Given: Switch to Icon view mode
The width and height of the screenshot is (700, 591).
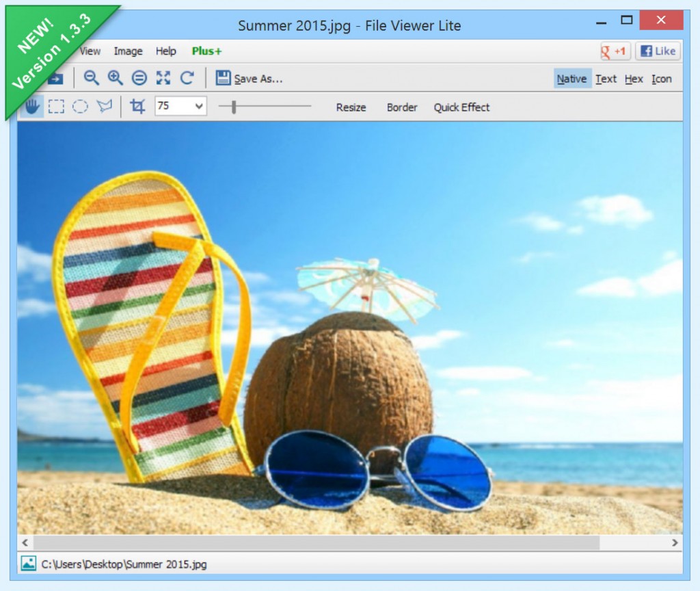Looking at the screenshot, I should [661, 79].
